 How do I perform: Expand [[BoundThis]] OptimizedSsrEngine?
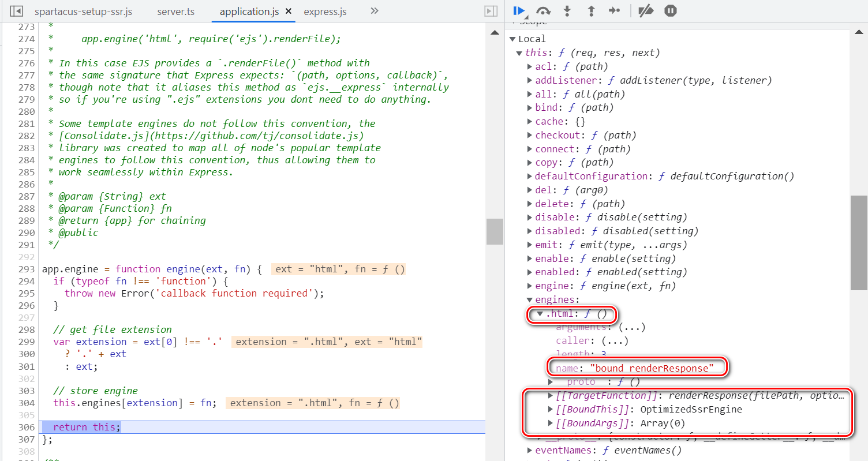tap(551, 409)
